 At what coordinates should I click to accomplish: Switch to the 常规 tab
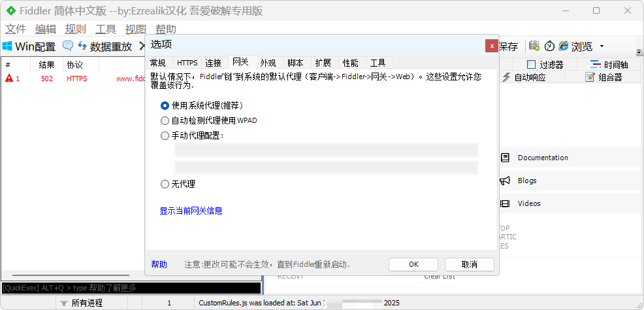[x=157, y=63]
